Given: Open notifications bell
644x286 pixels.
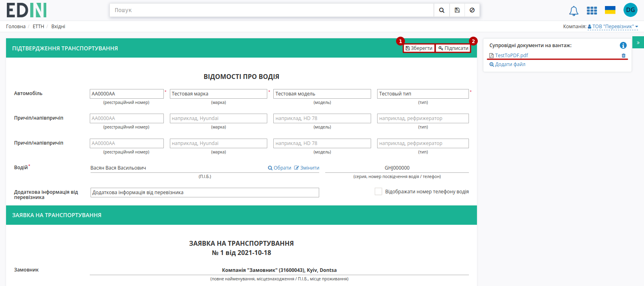Looking at the screenshot, I should pos(574,10).
